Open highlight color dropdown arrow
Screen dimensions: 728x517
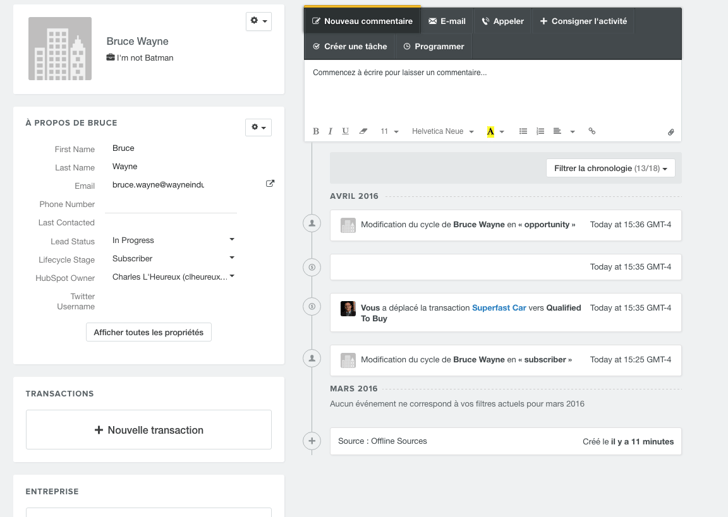pyautogui.click(x=502, y=132)
